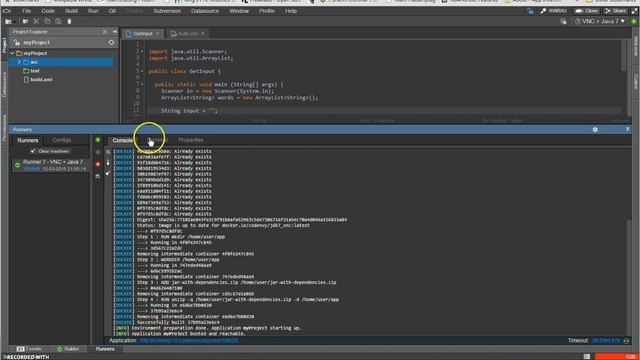Screen dimensions: 640x360
Task: Open the Run menu
Action: [x=93, y=11]
